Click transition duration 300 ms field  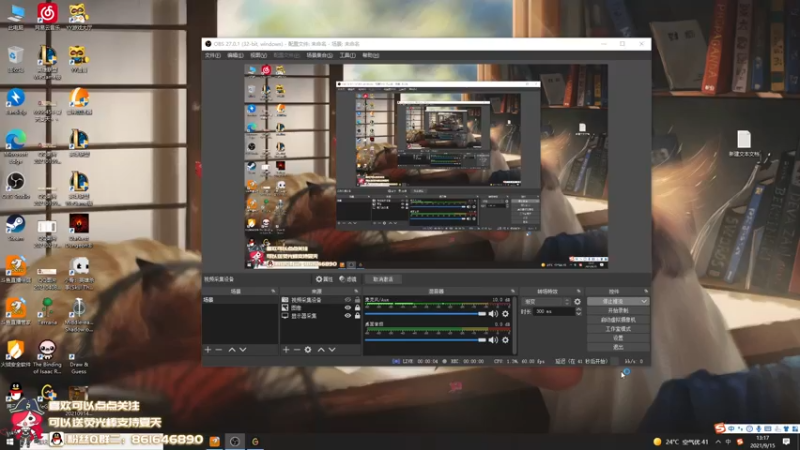point(553,312)
